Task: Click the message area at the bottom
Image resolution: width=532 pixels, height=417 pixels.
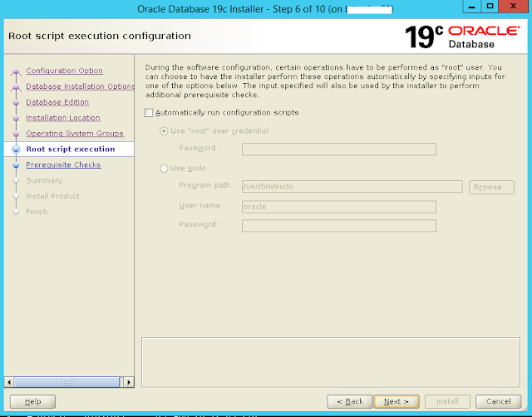Action: [x=331, y=362]
